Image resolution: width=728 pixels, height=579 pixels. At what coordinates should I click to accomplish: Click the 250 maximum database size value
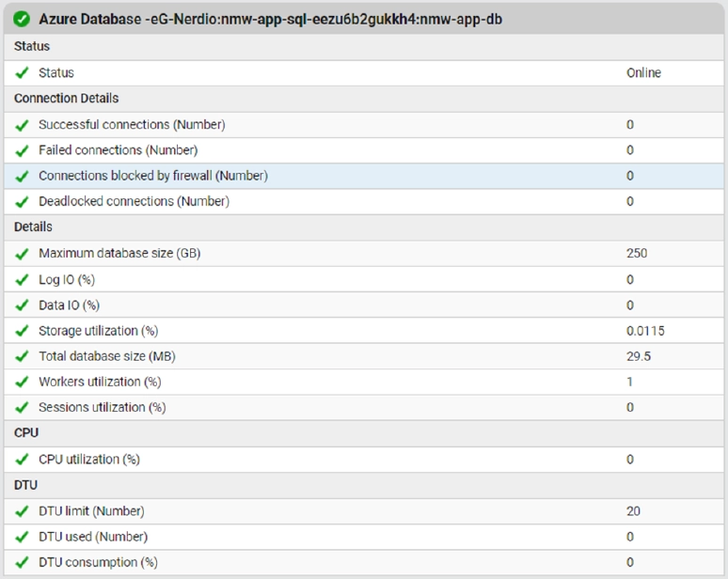(x=637, y=254)
